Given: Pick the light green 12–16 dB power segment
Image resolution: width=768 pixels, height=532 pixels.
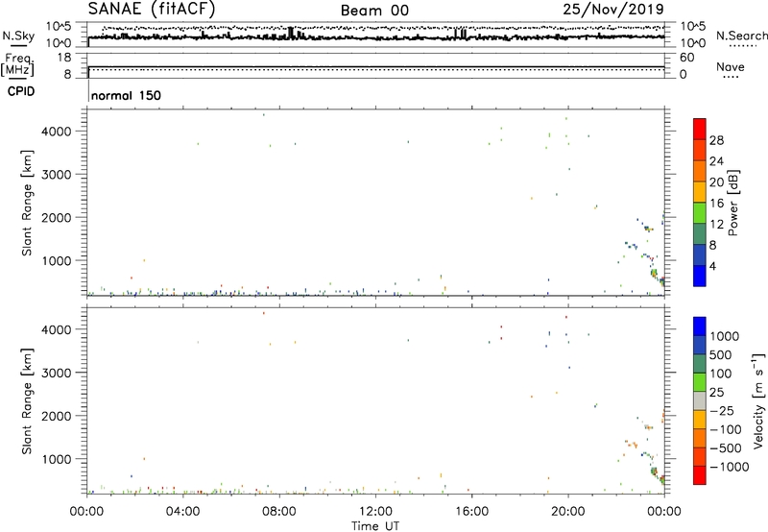Looking at the screenshot, I should pos(700,213).
